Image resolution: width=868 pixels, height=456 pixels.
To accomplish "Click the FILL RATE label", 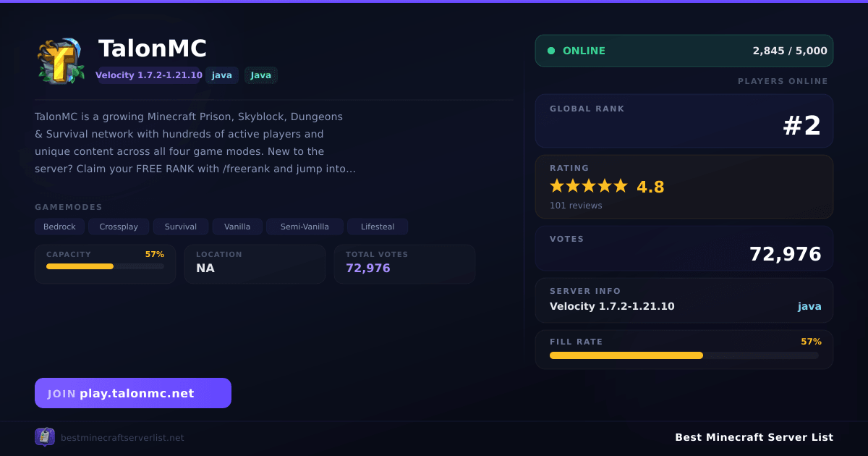I will tap(576, 342).
